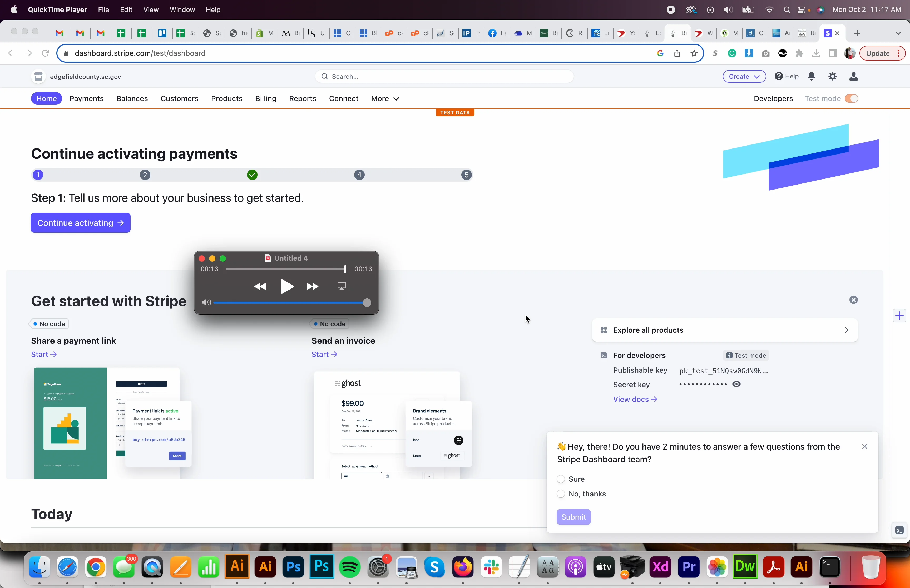Open the Chrome tab search dropdown arrow
Image resolution: width=910 pixels, height=588 pixels.
pyautogui.click(x=898, y=33)
